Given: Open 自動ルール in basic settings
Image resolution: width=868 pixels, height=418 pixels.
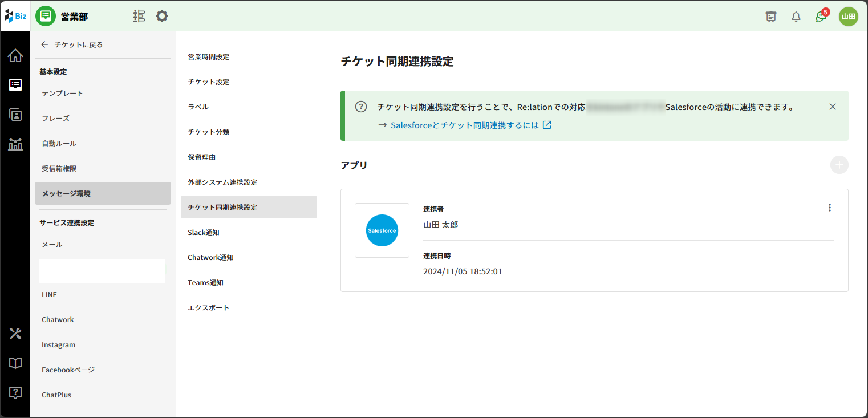Looking at the screenshot, I should [59, 144].
